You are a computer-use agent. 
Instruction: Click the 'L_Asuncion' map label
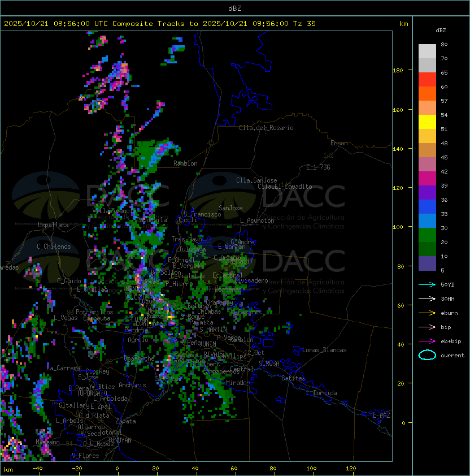[257, 220]
